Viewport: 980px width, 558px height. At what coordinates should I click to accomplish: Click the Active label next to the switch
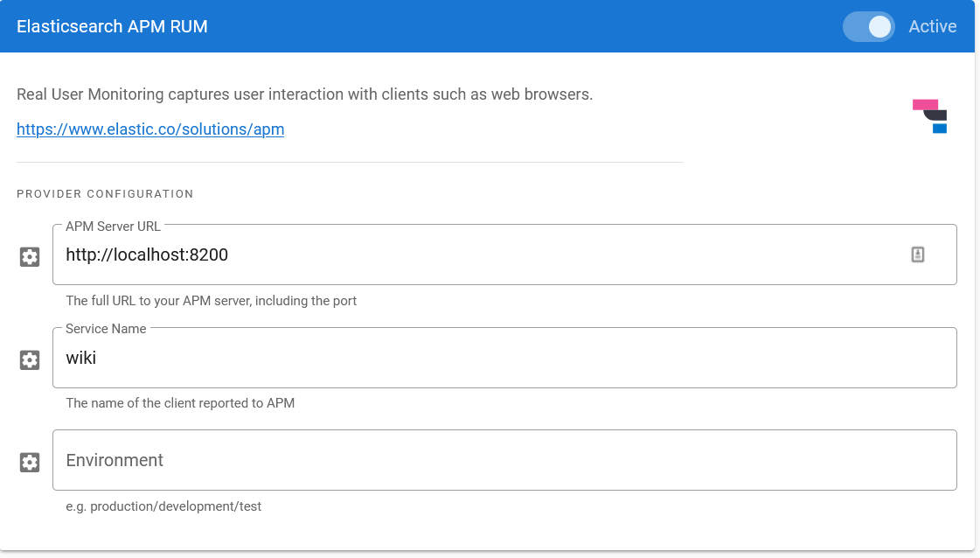point(932,26)
